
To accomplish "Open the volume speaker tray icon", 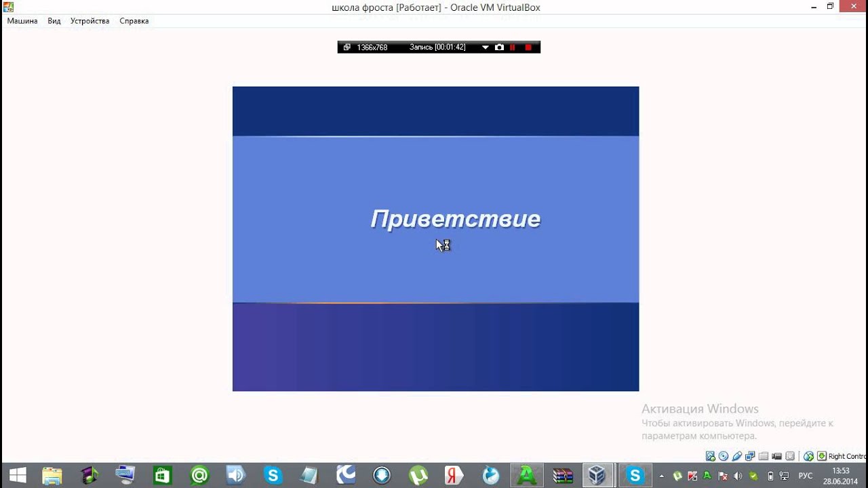I will pos(738,476).
